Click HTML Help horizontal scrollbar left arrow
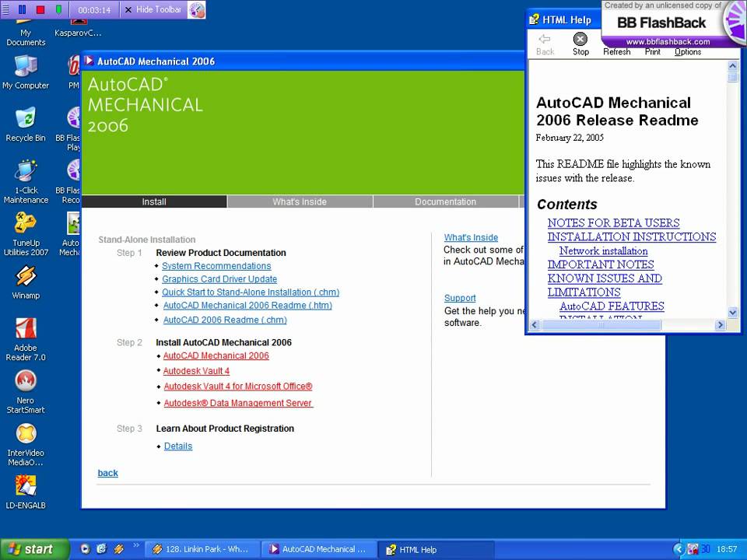This screenshot has width=747, height=560. click(534, 325)
